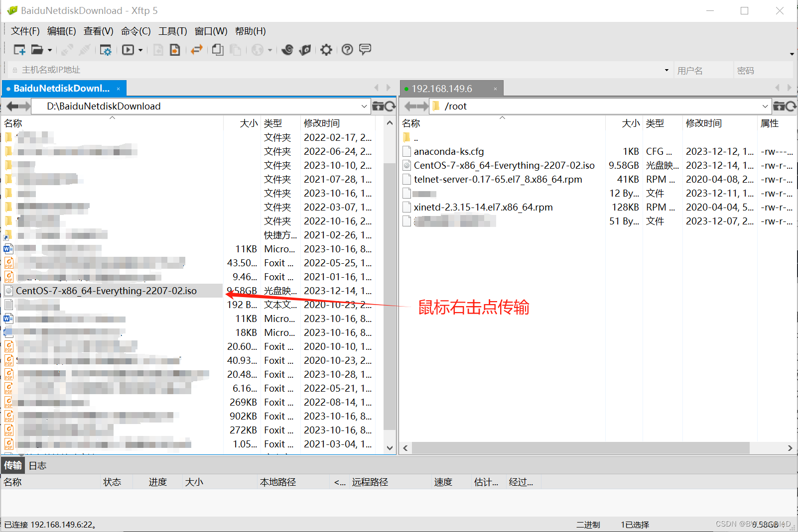The image size is (798, 532).
Task: Go back in local pane navigation
Action: coord(12,106)
